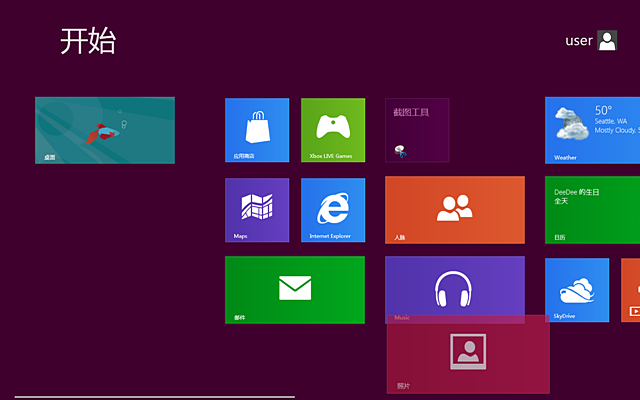640x400 pixels.
Task: Open the Desktop tile with the fish
Action: coord(105,130)
